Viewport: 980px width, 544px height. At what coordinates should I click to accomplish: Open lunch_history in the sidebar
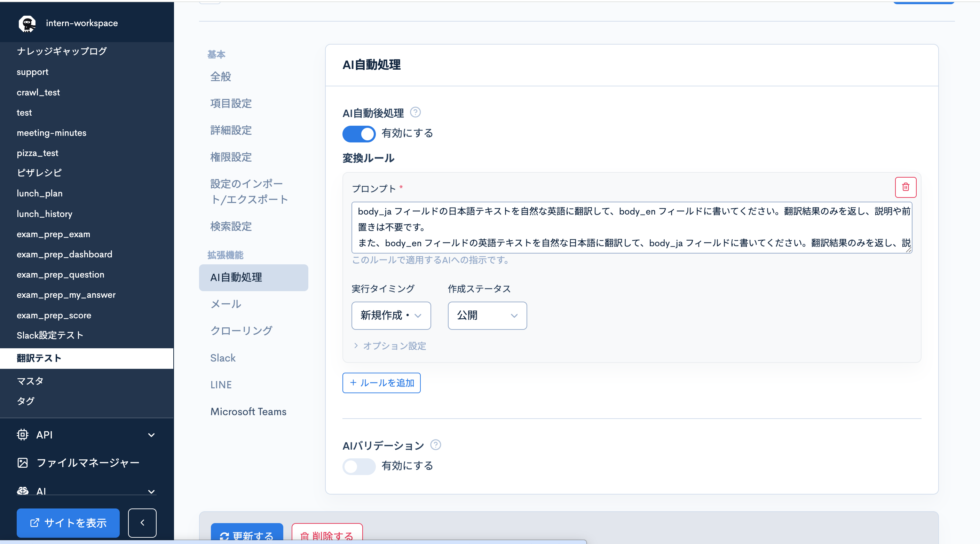coord(44,214)
